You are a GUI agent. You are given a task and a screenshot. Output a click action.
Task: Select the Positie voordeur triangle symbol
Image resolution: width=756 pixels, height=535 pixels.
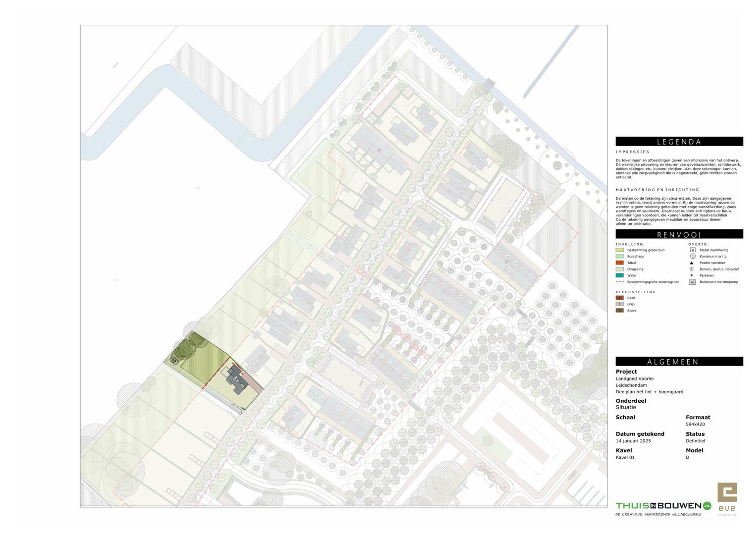pos(692,263)
